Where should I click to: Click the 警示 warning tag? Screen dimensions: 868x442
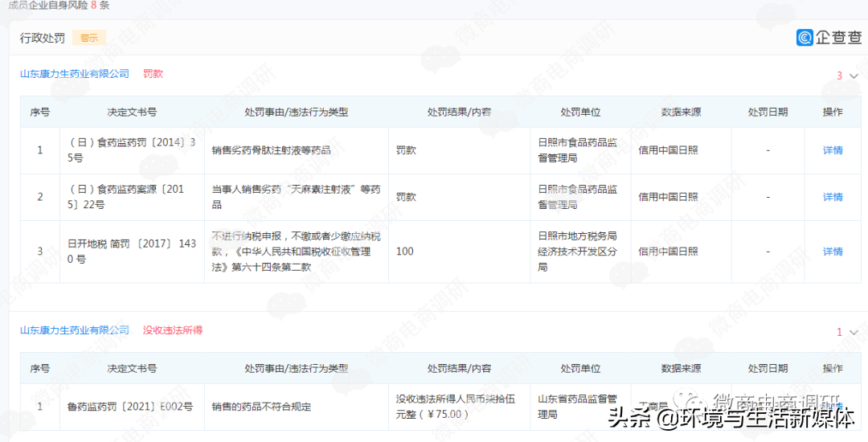(89, 38)
